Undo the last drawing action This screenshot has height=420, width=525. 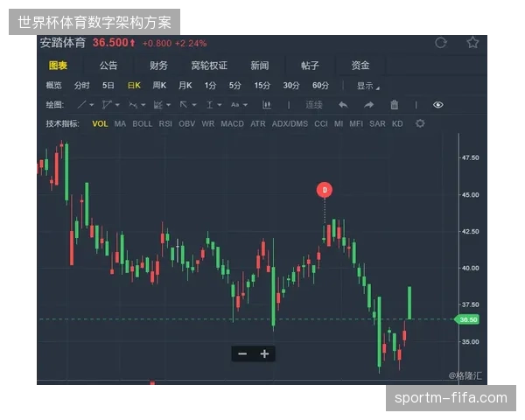click(343, 105)
